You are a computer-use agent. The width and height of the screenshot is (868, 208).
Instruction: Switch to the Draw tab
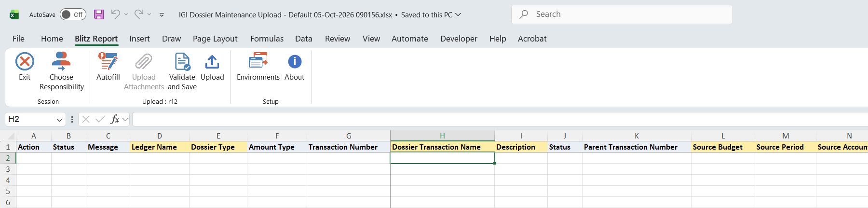(x=172, y=39)
